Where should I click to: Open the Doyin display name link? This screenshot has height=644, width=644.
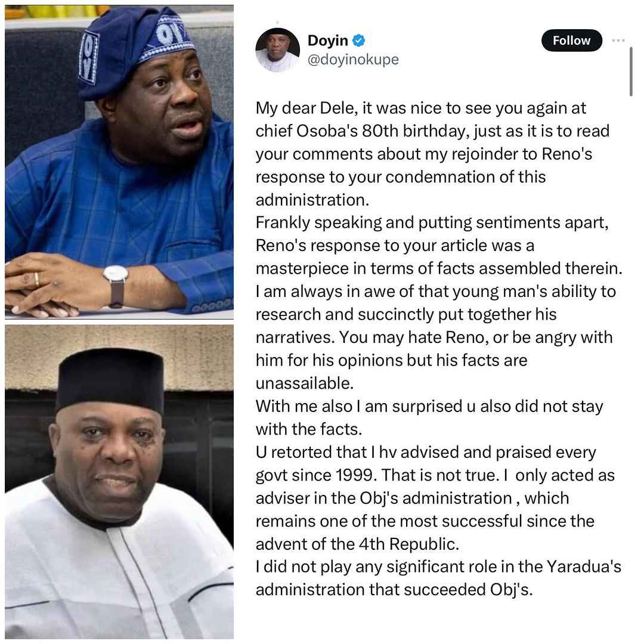click(x=328, y=41)
